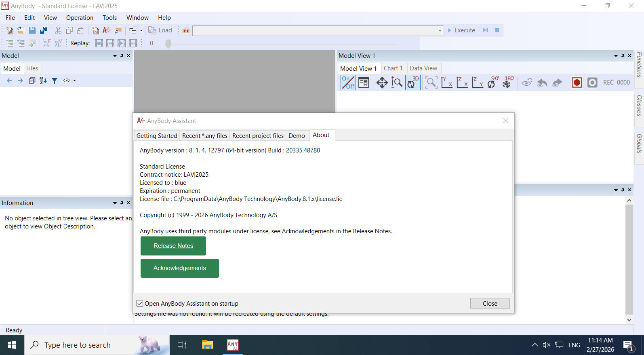644x355 pixels.
Task: Open the Acknowledgements link
Action: click(180, 268)
